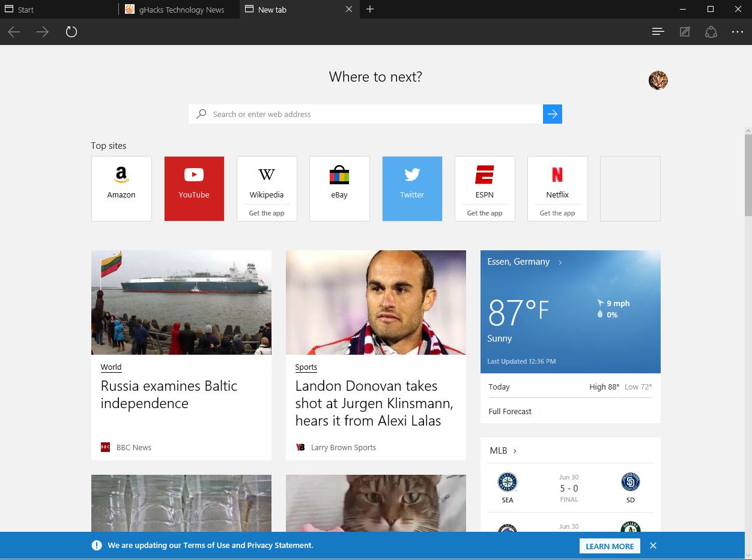The height and width of the screenshot is (560, 752).
Task: Click the 'Today' forecast row label
Action: coord(499,387)
